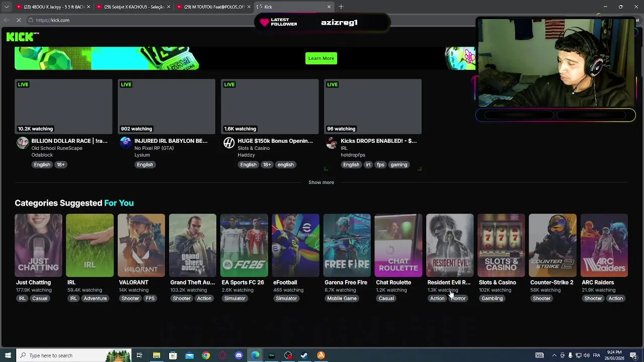Image resolution: width=644 pixels, height=362 pixels.
Task: Click the FPS tag under VALORANT
Action: (150, 299)
